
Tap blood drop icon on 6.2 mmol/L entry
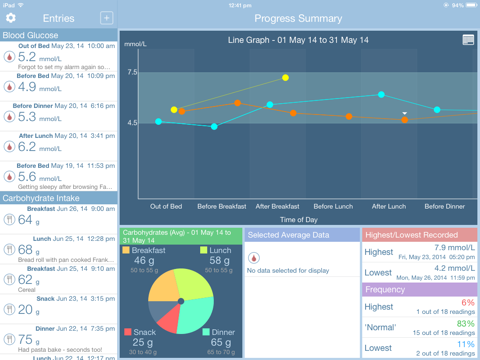(10, 147)
